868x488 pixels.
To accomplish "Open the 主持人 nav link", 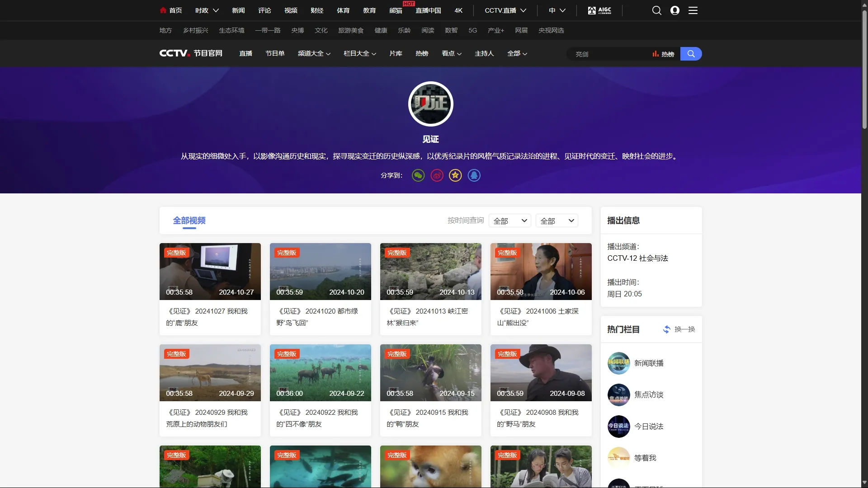I will (x=484, y=53).
